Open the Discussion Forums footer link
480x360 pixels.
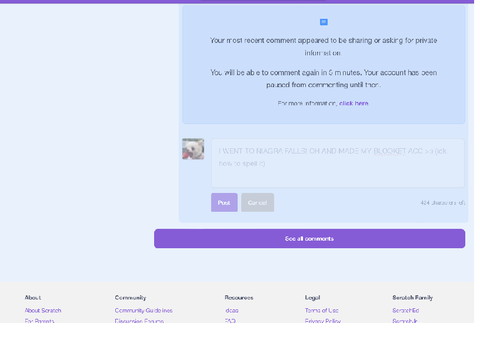(x=139, y=321)
